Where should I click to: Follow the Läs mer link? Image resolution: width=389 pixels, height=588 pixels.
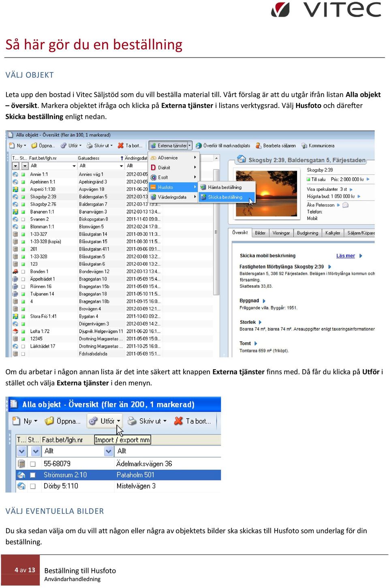coord(345,256)
